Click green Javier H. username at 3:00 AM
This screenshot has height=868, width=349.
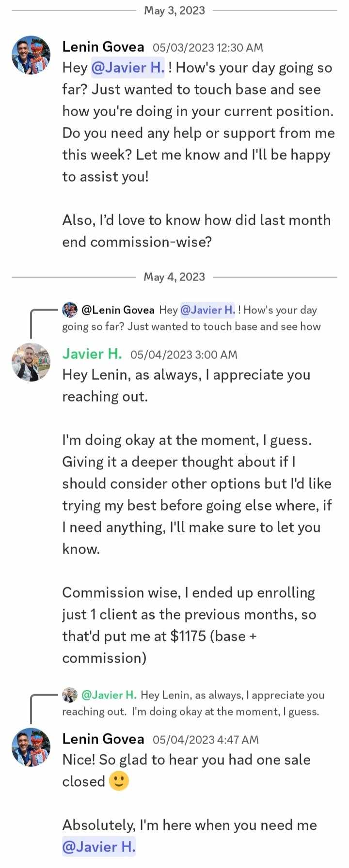(x=92, y=354)
